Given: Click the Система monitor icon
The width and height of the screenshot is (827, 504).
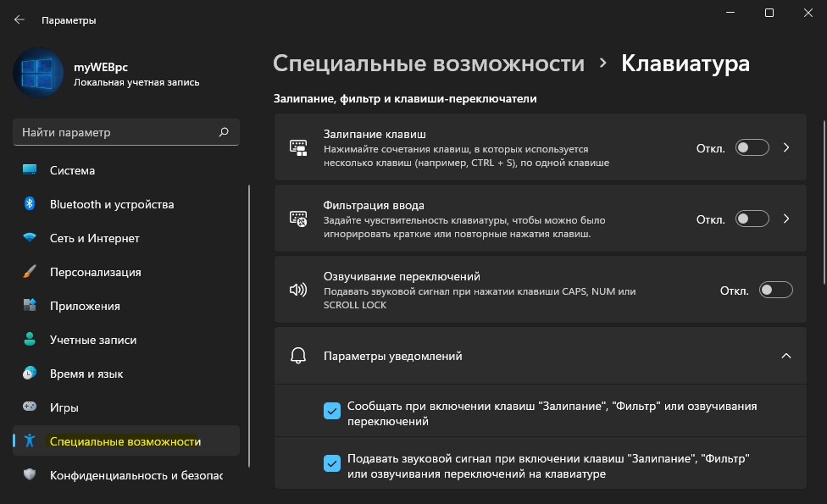Looking at the screenshot, I should (30, 169).
